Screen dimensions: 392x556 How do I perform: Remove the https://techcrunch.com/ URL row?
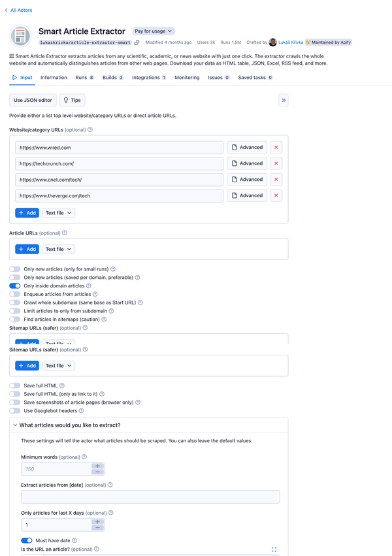(276, 163)
